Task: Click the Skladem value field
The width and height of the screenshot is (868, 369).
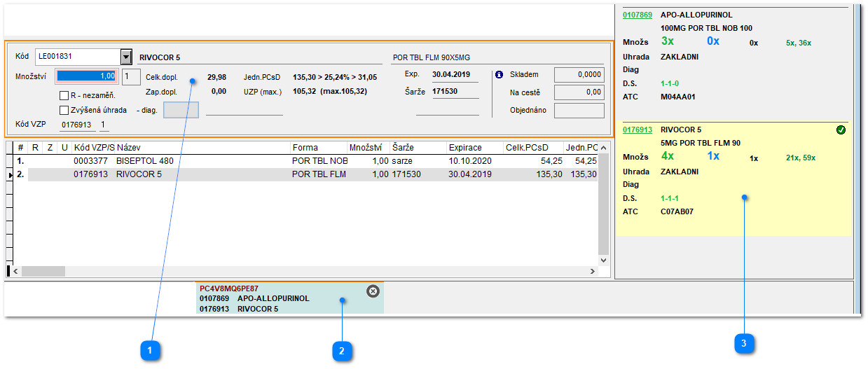Action: pyautogui.click(x=579, y=75)
